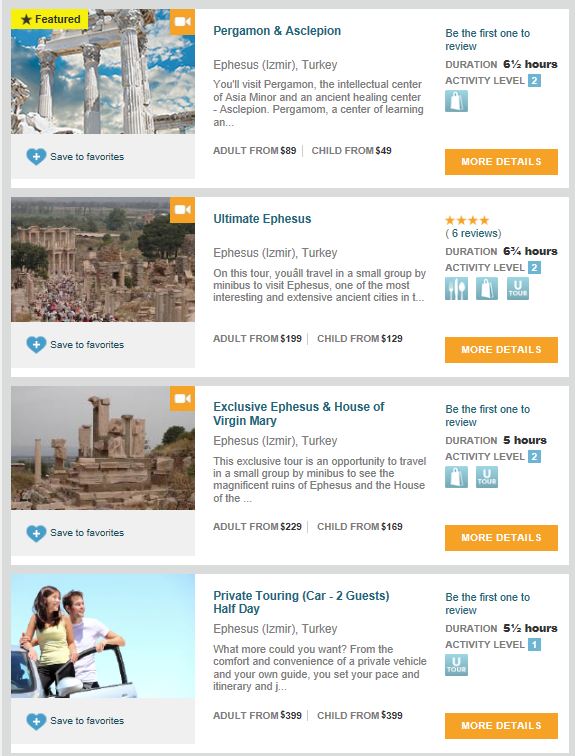Save Private Touring to favorites
This screenshot has width=575, height=756.
click(75, 721)
